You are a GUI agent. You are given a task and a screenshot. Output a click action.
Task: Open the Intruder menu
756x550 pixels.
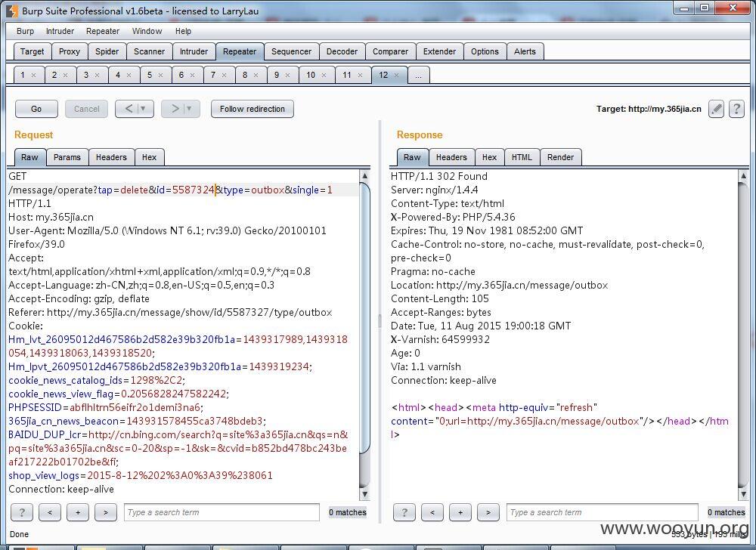pyautogui.click(x=60, y=31)
